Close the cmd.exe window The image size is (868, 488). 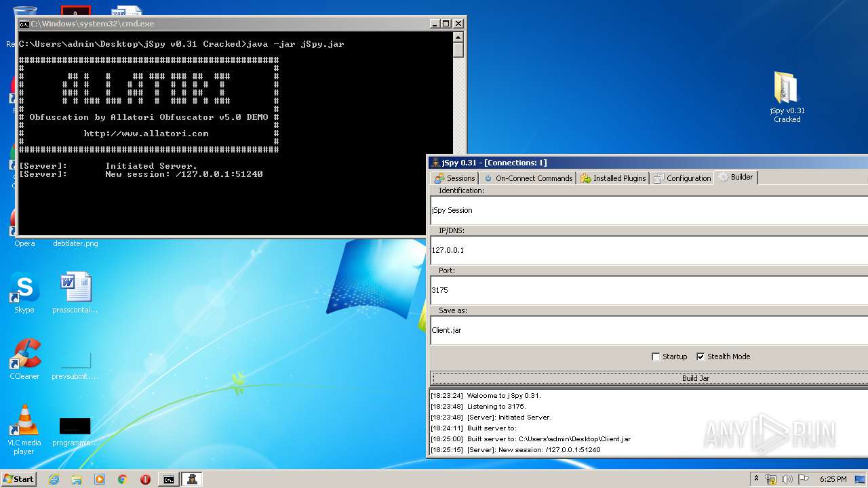pos(458,24)
